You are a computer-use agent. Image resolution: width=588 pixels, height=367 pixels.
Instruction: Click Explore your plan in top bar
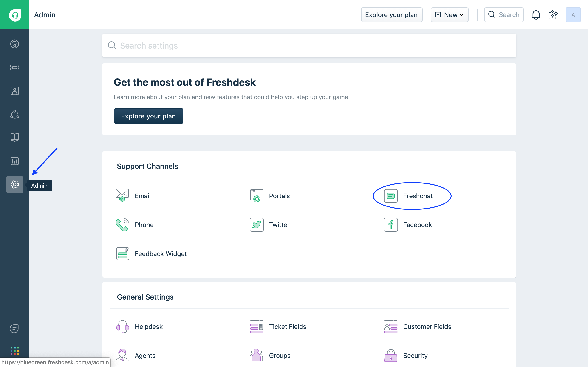pyautogui.click(x=391, y=15)
